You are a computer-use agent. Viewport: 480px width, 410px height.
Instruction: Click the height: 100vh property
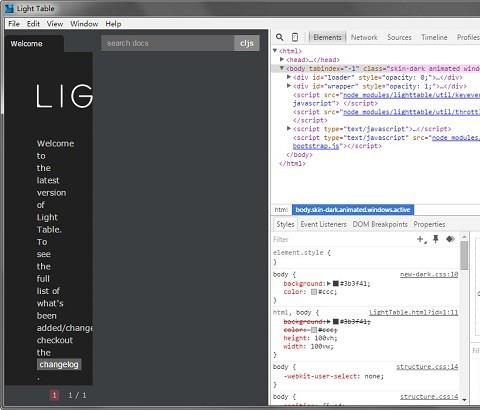coord(310,338)
